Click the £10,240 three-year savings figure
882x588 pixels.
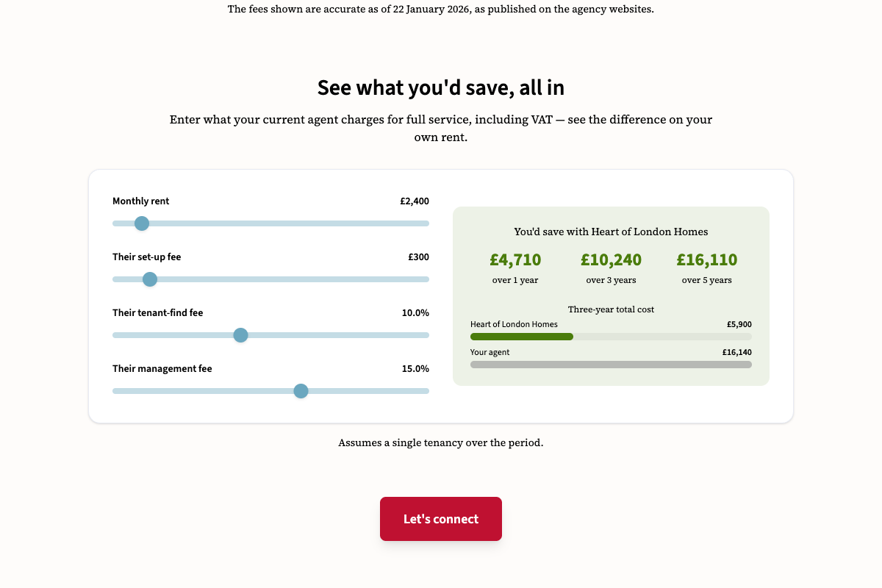(x=611, y=260)
